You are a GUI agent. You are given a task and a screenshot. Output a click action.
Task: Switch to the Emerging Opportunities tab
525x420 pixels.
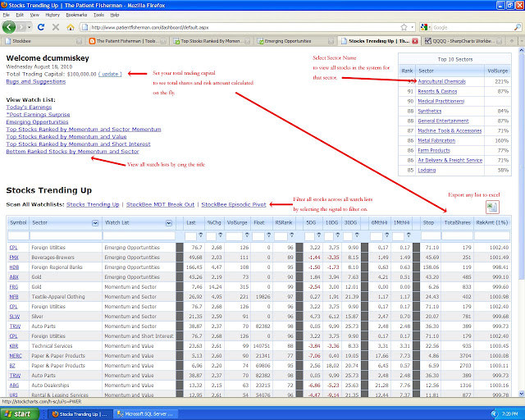tap(295, 41)
